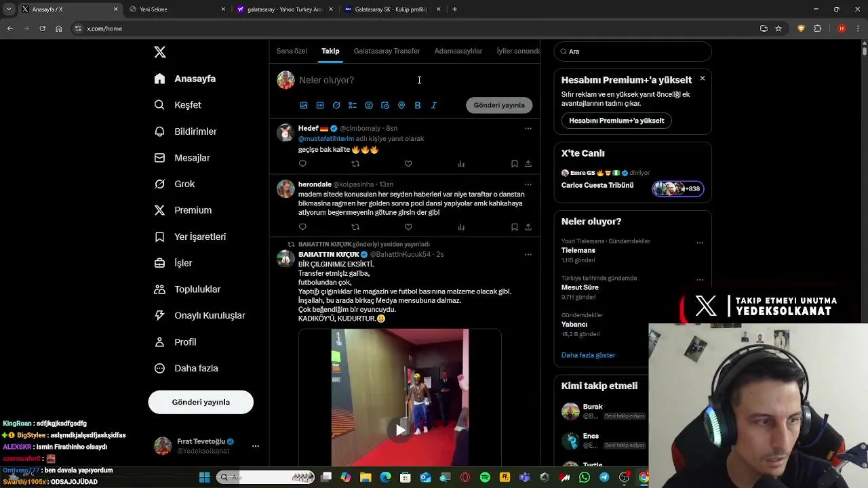Bookmark Hedef's post

pos(515,163)
